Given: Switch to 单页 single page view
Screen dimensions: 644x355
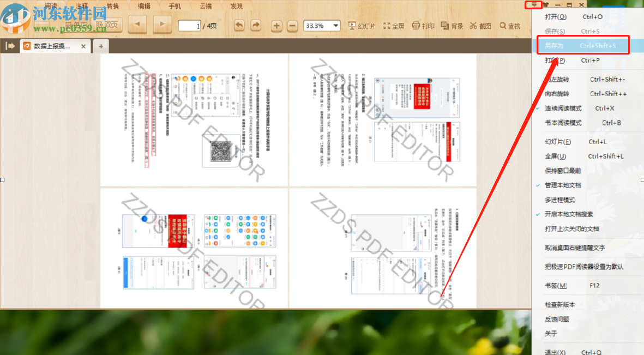Looking at the screenshot, I should coord(77,25).
